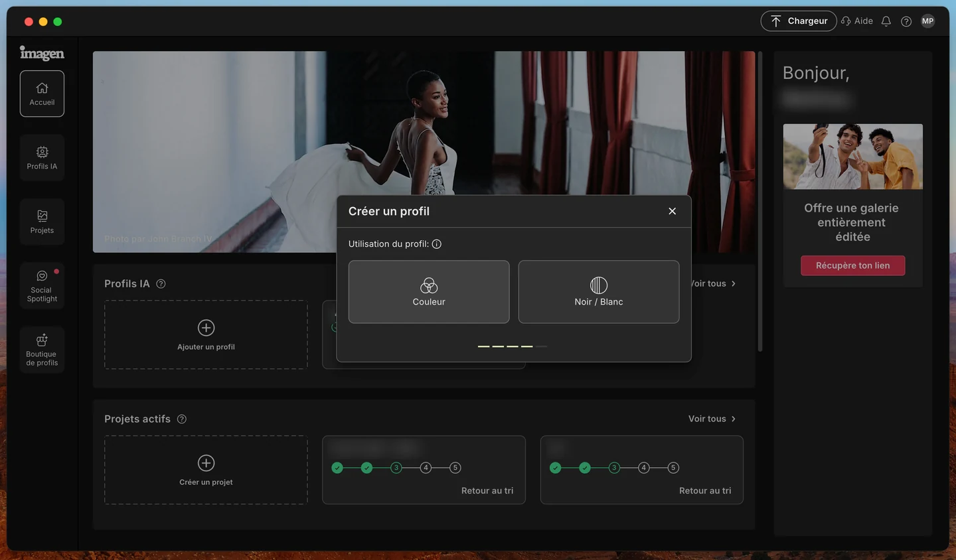The image size is (956, 560).
Task: Select the Noir / Blanc profile option
Action: click(599, 292)
